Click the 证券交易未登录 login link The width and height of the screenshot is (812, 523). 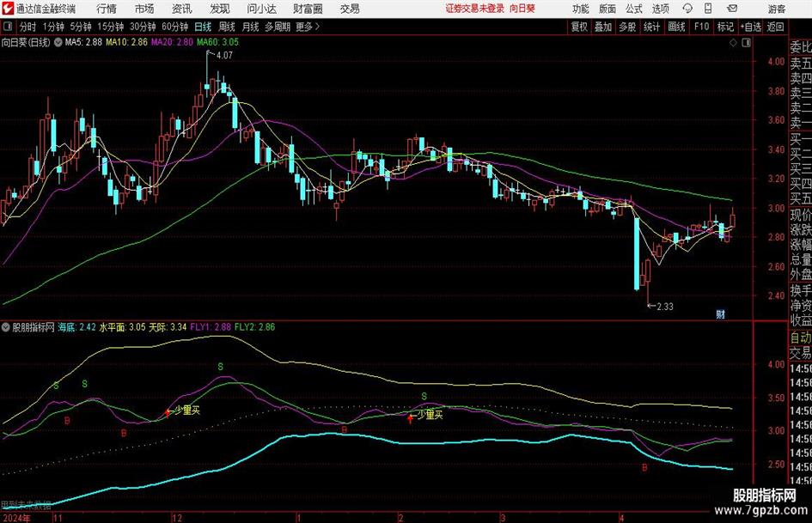pyautogui.click(x=475, y=9)
